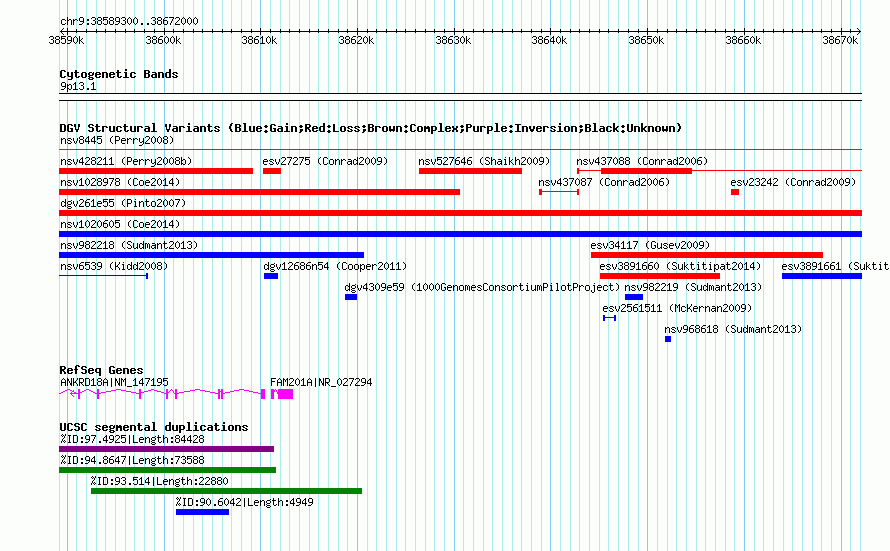Viewport: 890px width, 551px height.
Task: Select the green 93.514% duplication bar
Action: coord(226,491)
